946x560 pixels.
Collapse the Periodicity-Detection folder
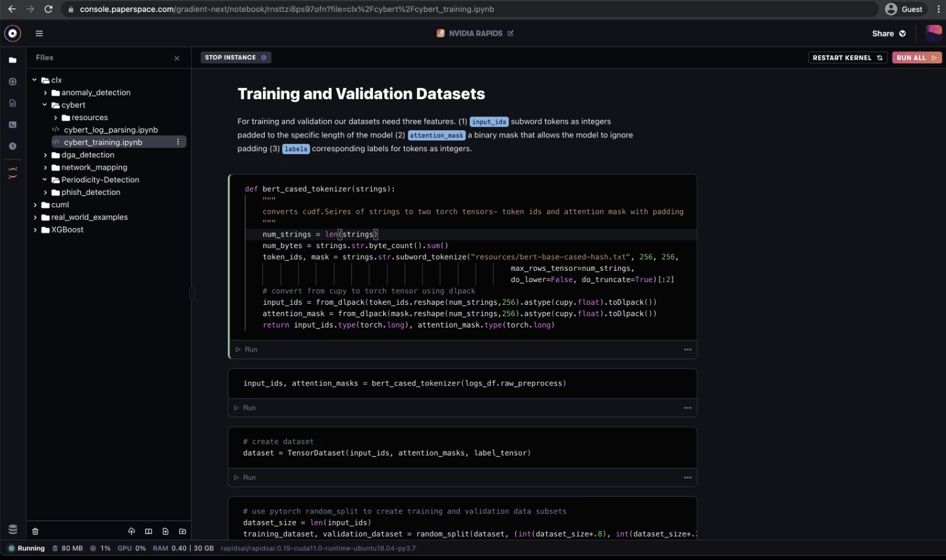click(45, 180)
